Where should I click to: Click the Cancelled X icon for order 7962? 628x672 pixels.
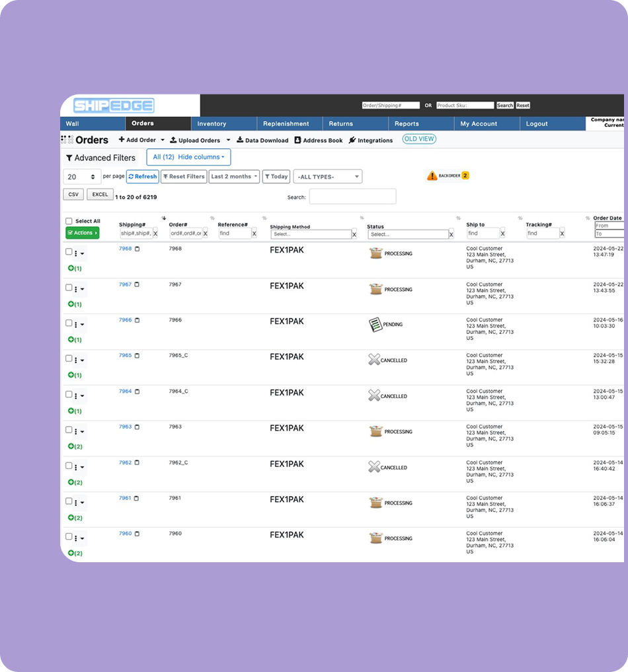(x=374, y=468)
